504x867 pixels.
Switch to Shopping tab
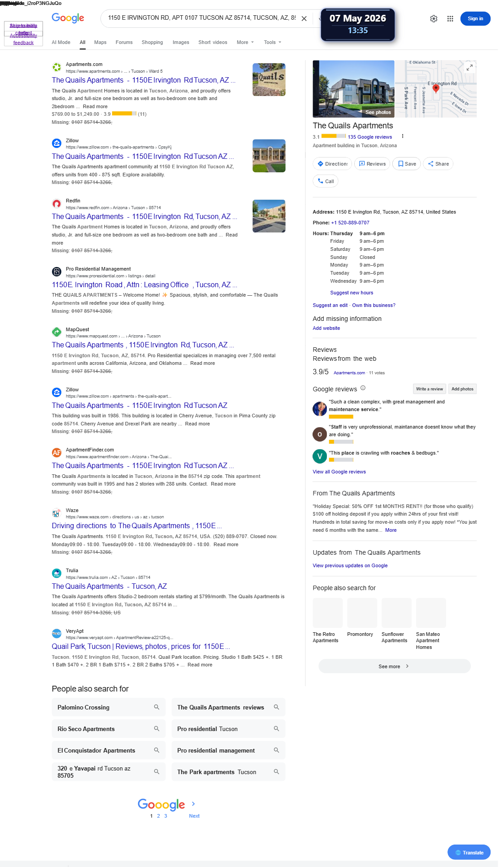tap(152, 42)
